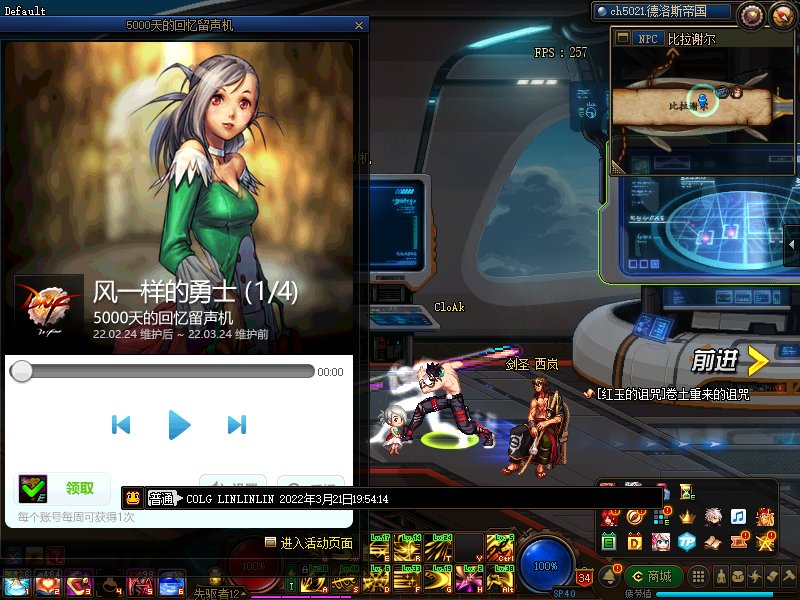Click the small pet girl beside the player character
The width and height of the screenshot is (800, 600).
(x=393, y=430)
